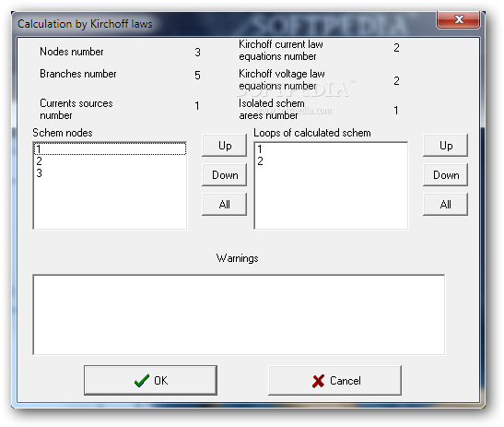Click the green checkmark icon on OK
The image size is (504, 427).
pos(141,380)
